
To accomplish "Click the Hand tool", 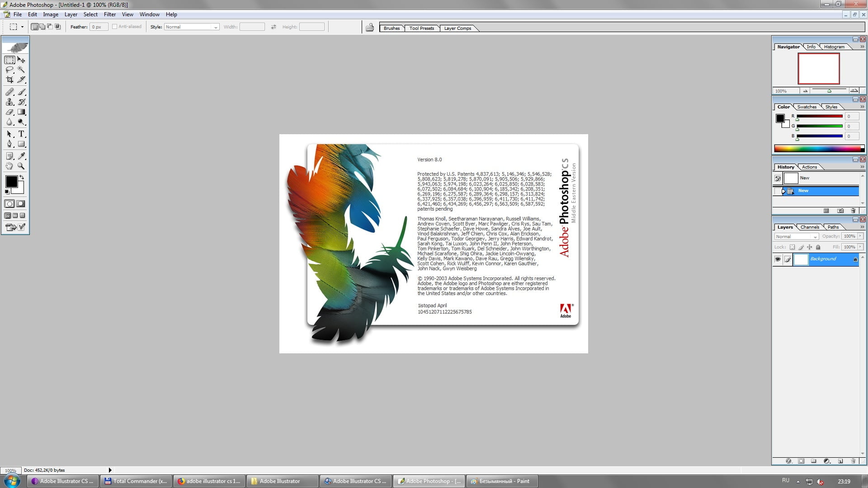I will point(9,166).
